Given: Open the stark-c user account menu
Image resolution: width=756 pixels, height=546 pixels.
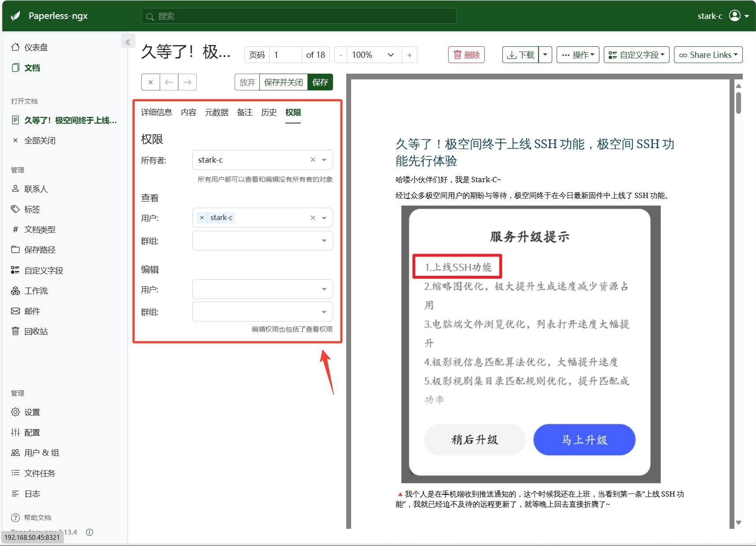Looking at the screenshot, I should click(x=723, y=16).
